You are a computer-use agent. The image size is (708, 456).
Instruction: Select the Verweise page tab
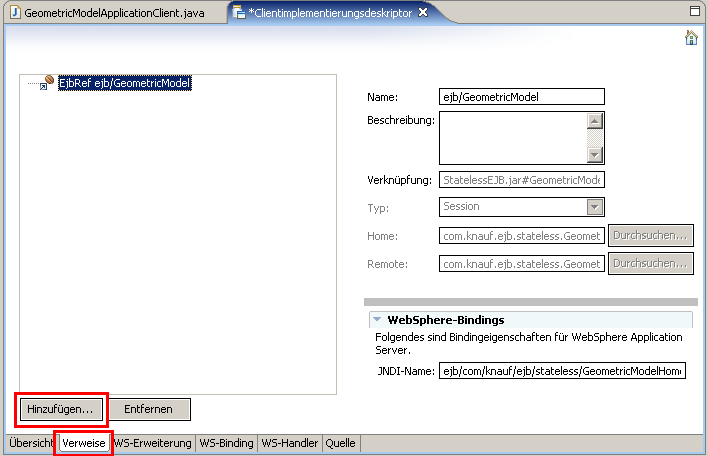click(84, 443)
